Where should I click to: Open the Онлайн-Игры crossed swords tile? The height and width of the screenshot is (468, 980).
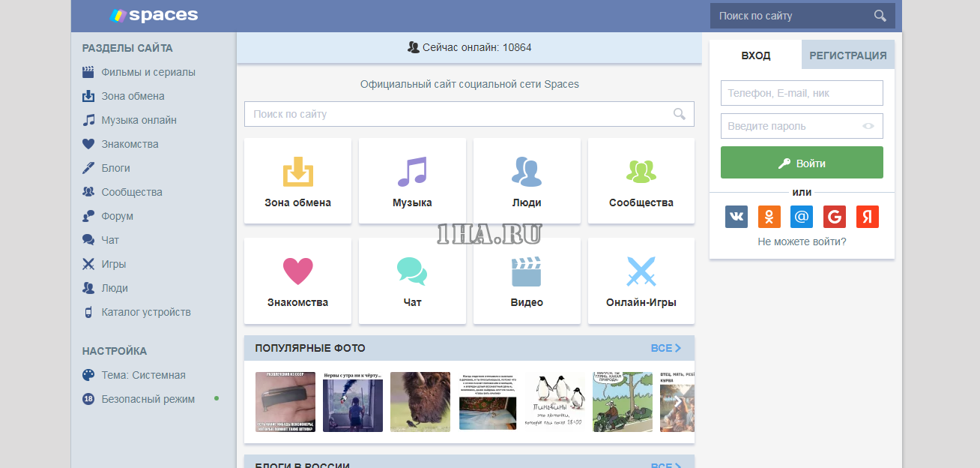point(641,281)
